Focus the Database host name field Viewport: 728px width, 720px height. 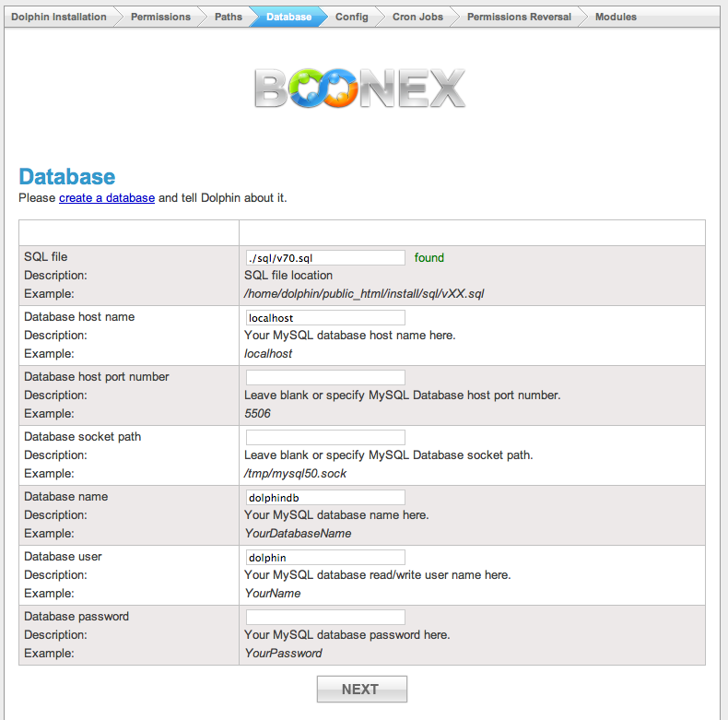tap(324, 318)
